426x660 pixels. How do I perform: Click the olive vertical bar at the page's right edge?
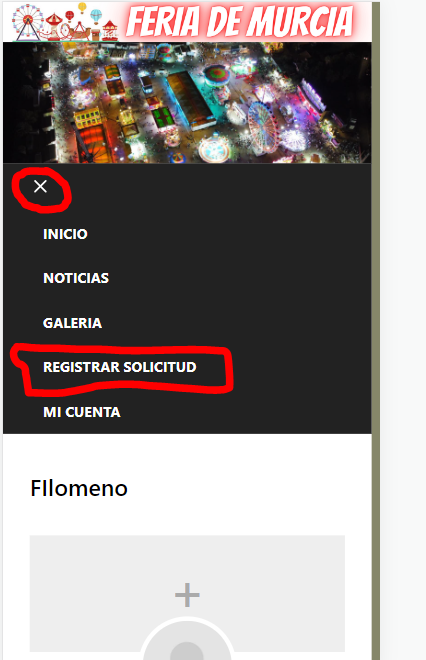[x=376, y=331]
